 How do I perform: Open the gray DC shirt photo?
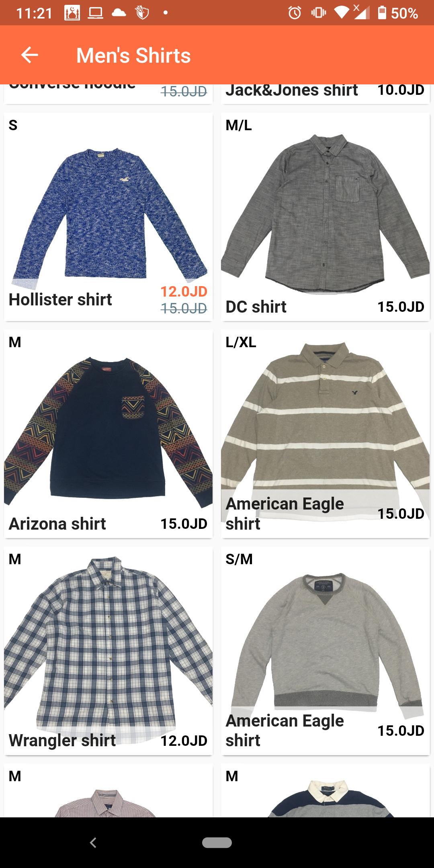(x=325, y=213)
